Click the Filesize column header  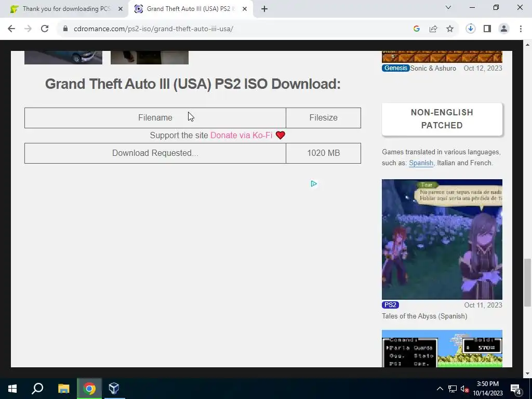[x=323, y=118]
